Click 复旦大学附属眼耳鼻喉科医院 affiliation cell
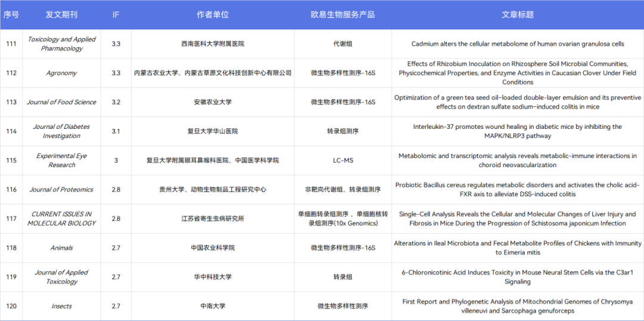Viewport: 644px width, 321px height. click(213, 160)
